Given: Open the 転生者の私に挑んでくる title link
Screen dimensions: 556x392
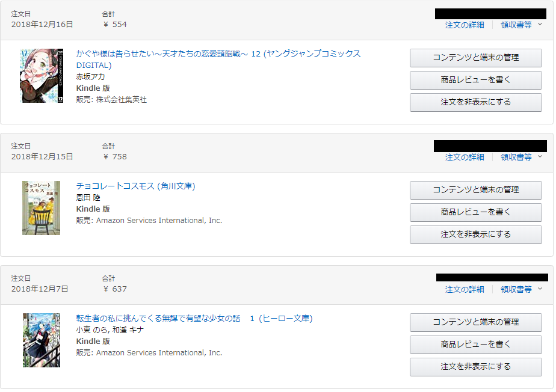Looking at the screenshot, I should coord(194,318).
